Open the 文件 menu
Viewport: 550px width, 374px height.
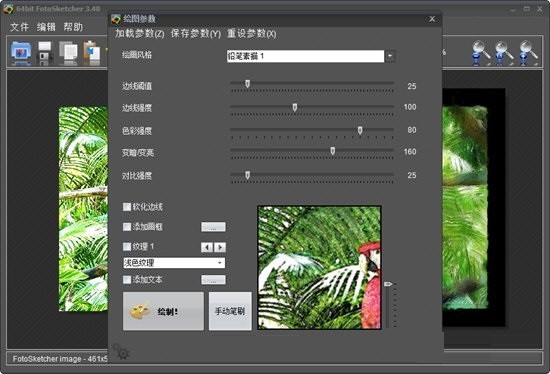pyautogui.click(x=19, y=27)
